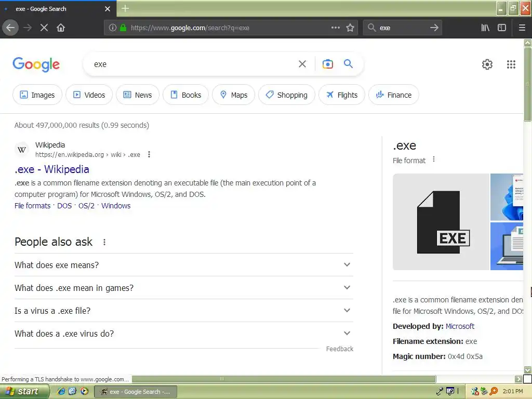The width and height of the screenshot is (532, 399).
Task: Open the Library icon in toolbar
Action: click(485, 28)
